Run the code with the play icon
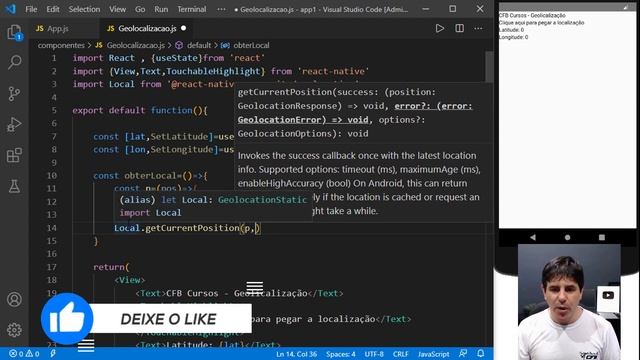 point(440,28)
